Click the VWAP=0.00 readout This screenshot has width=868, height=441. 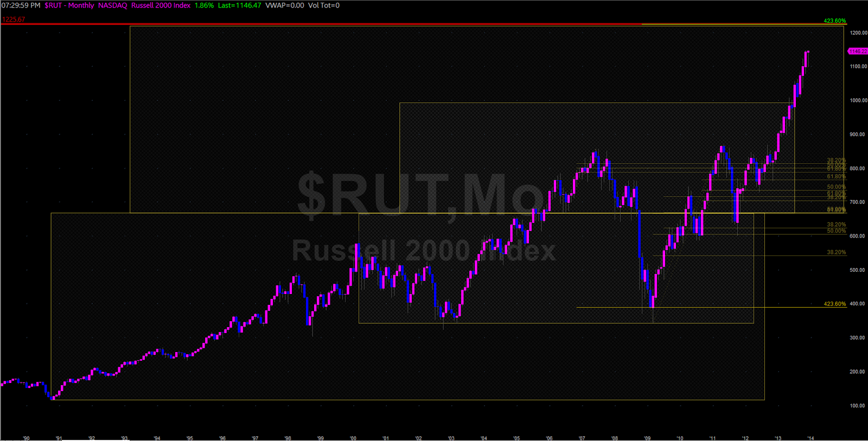coord(285,5)
